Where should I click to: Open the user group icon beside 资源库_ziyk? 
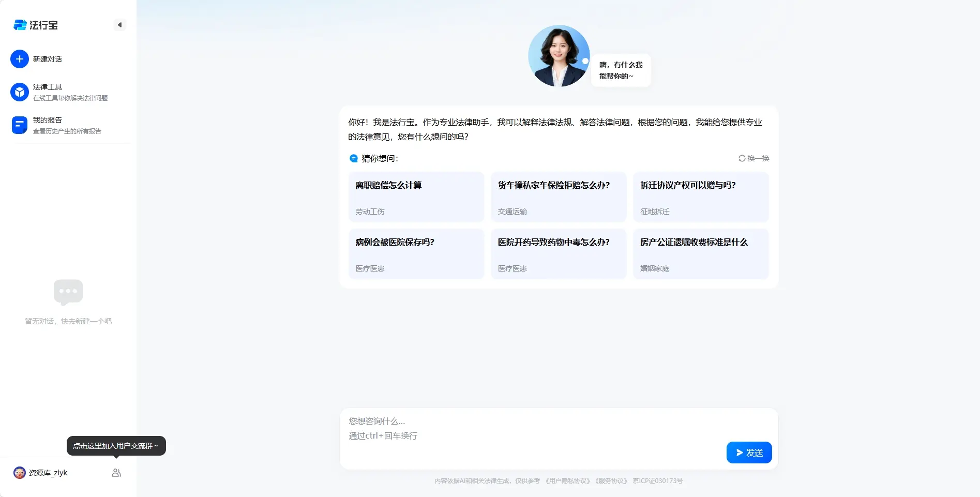point(116,472)
